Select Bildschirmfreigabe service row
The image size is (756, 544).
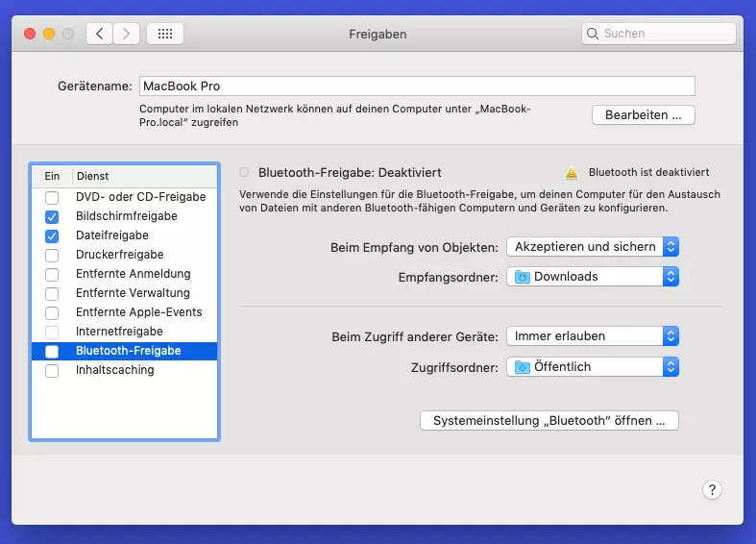tap(124, 216)
